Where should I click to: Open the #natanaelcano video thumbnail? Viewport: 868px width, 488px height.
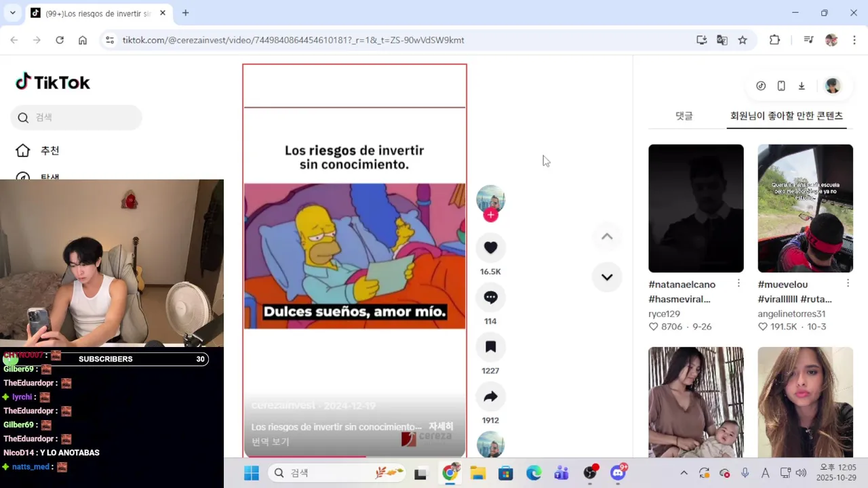point(696,208)
